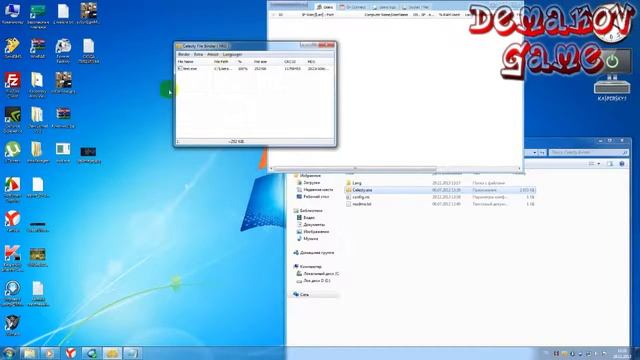Select Библиотеки in Explorer navigation pane
The image size is (640, 360).
(x=311, y=211)
